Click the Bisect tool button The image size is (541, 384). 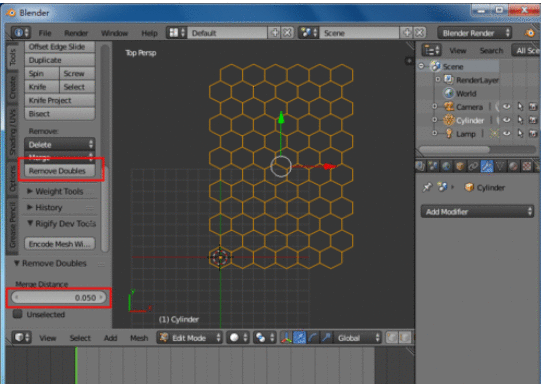pyautogui.click(x=60, y=114)
